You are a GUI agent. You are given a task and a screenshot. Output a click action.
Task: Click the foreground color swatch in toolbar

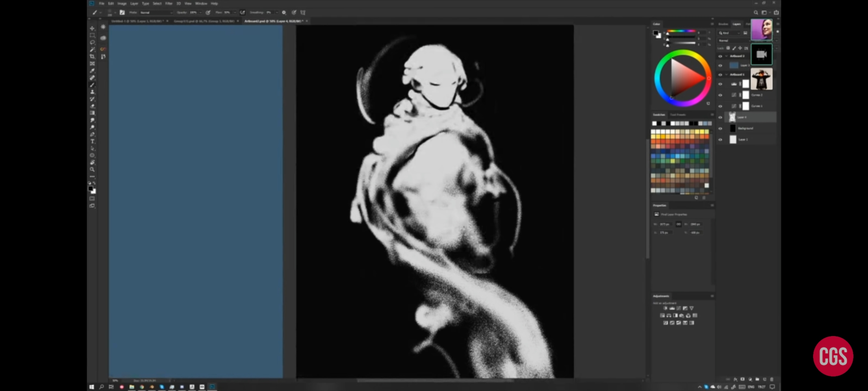coord(90,189)
